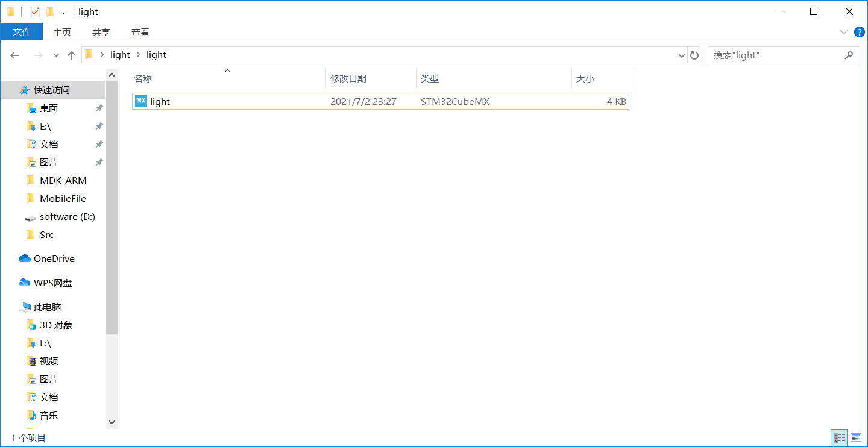
Task: Open pinned 图片 in quick access
Action: pos(49,163)
